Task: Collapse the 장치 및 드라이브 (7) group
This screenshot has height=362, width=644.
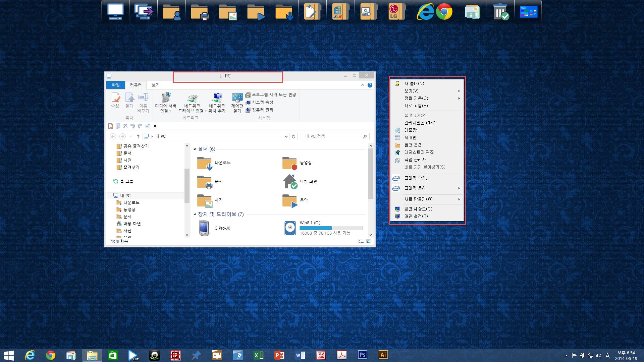Action: (195, 215)
